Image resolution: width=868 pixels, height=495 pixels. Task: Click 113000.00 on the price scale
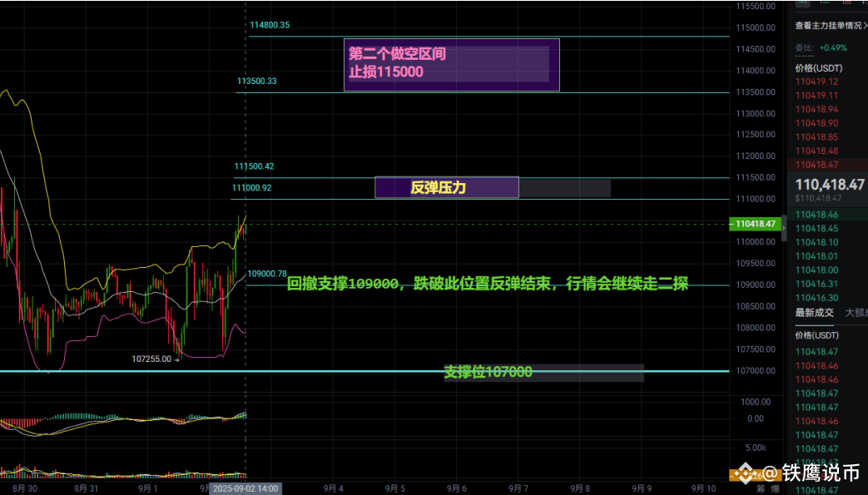756,113
